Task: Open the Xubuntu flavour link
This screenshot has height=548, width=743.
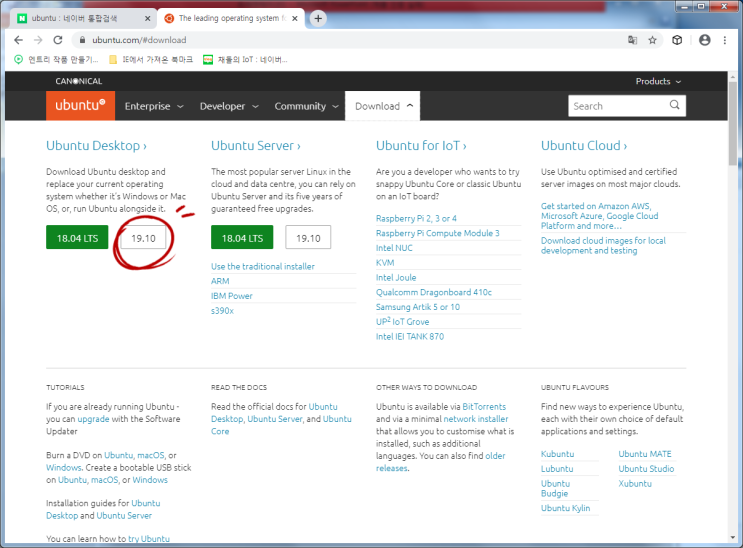Action: point(634,484)
